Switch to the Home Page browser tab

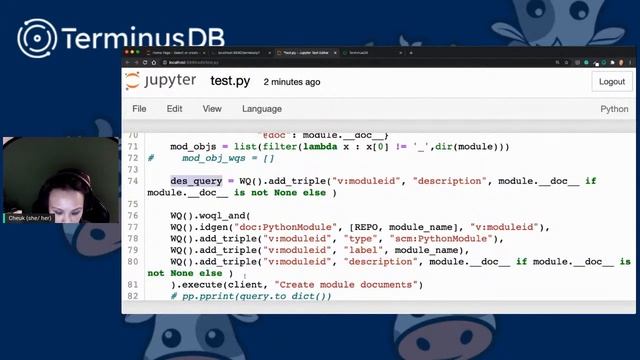176,53
